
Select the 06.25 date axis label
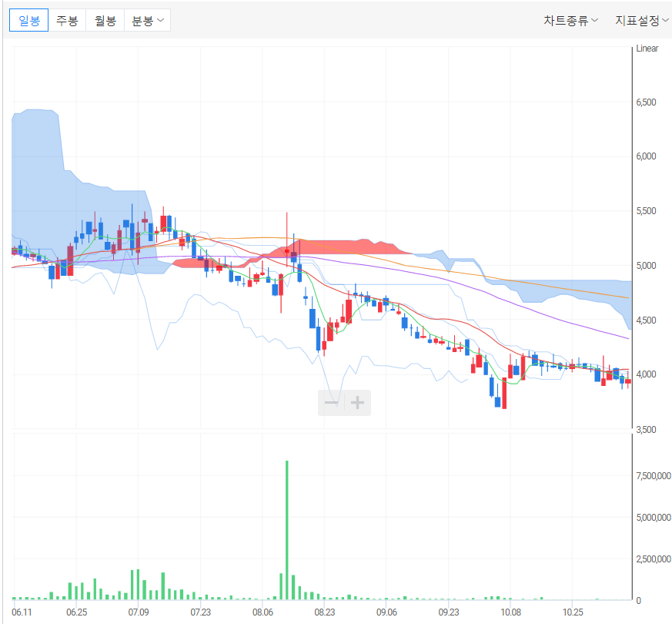coord(76,612)
